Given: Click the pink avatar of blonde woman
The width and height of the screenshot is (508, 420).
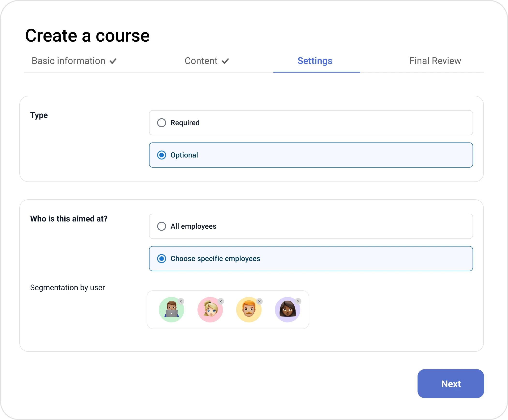Looking at the screenshot, I should tap(210, 310).
